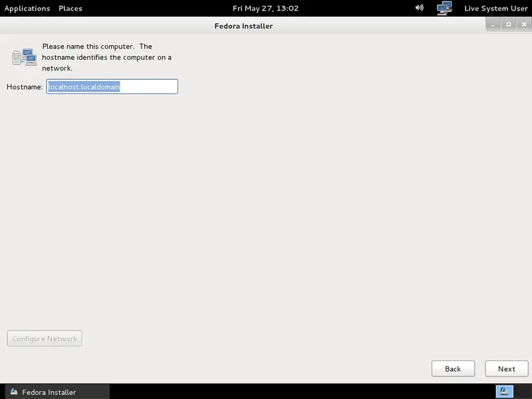Image resolution: width=532 pixels, height=399 pixels.
Task: Click the volume speaker icon
Action: pos(420,8)
